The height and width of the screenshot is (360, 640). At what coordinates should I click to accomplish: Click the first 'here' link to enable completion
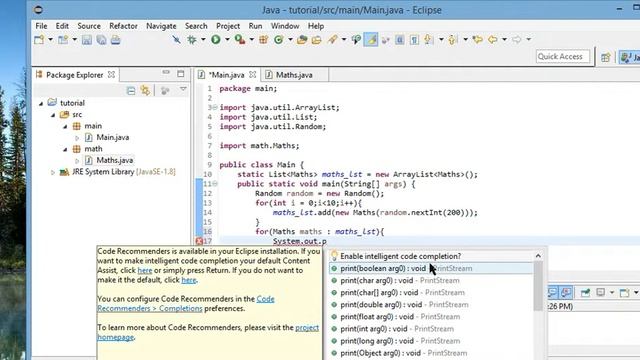(x=144, y=270)
